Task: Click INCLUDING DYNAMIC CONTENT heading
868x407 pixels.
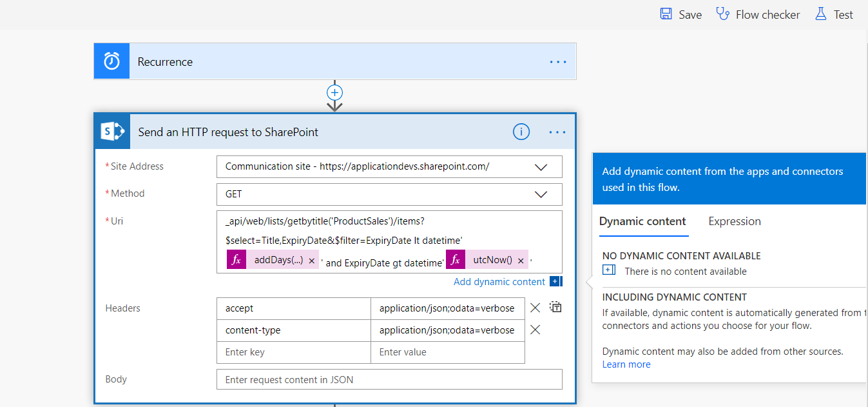Action: click(675, 297)
